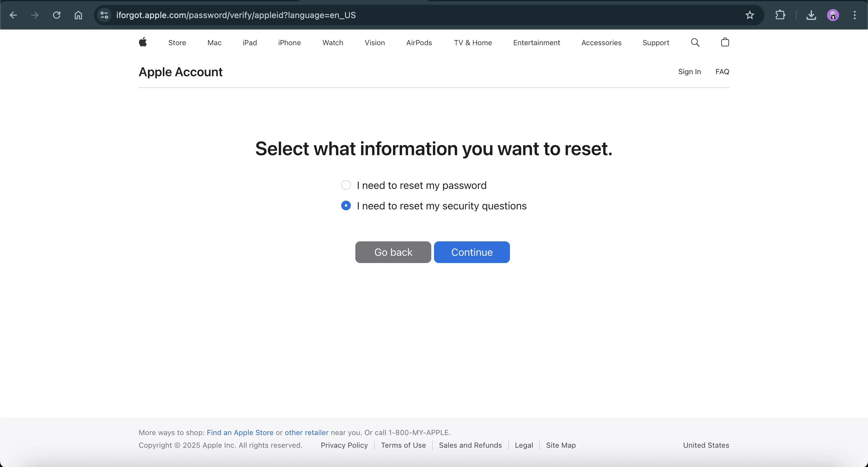Open the browser extensions puzzle icon
The height and width of the screenshot is (467, 868).
tap(780, 15)
